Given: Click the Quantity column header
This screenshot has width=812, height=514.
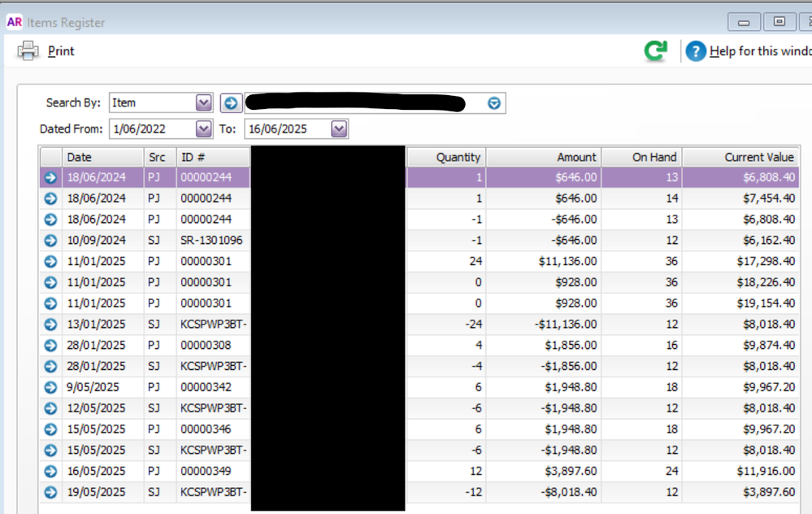Looking at the screenshot, I should tap(446, 157).
